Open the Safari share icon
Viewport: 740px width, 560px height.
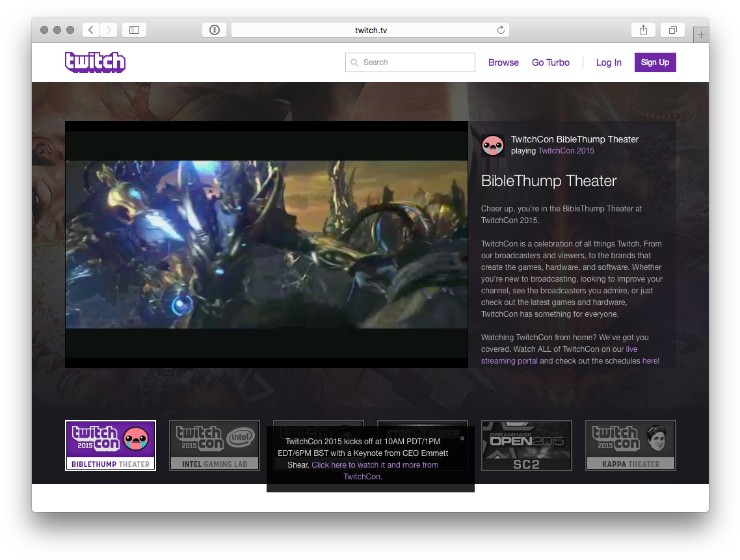pos(643,30)
